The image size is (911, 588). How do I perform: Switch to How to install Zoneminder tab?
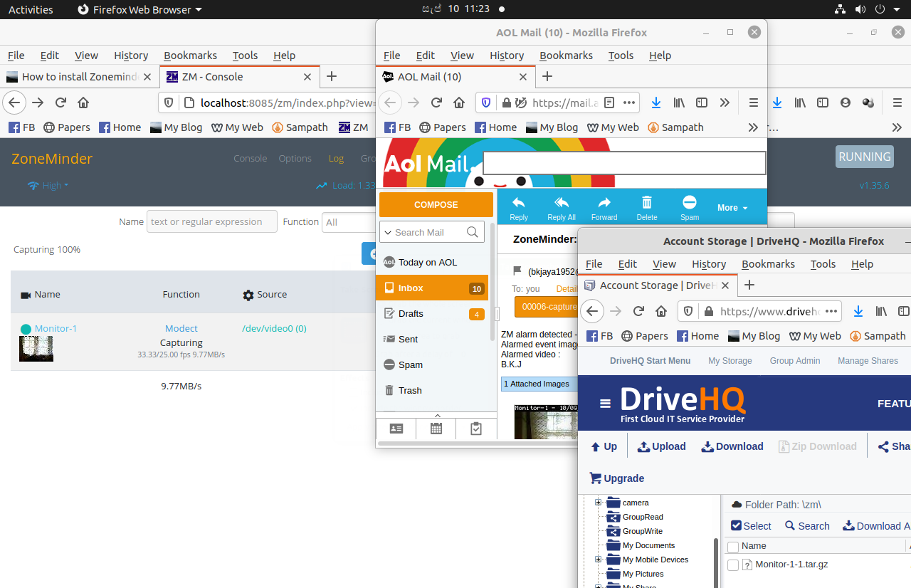click(78, 76)
